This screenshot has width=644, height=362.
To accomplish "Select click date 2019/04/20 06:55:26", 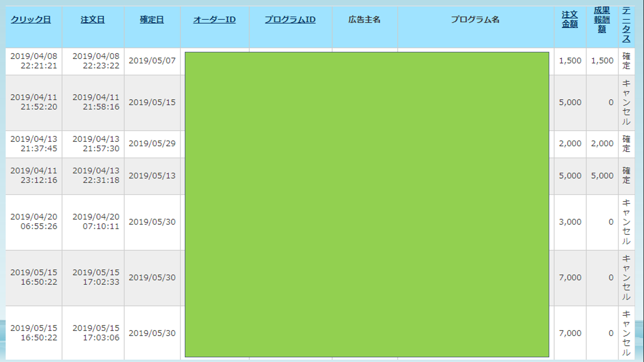I will [33, 222].
